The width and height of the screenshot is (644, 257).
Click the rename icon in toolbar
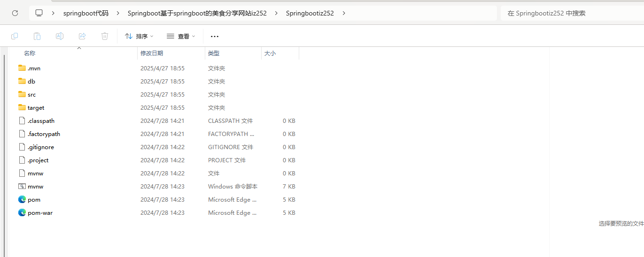click(60, 36)
